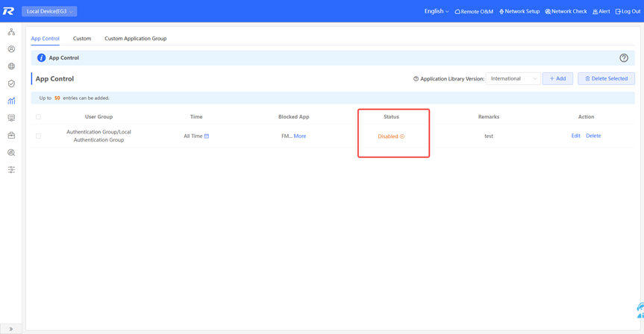This screenshot has height=334, width=644.
Task: Switch to the Custom tab
Action: (82, 38)
